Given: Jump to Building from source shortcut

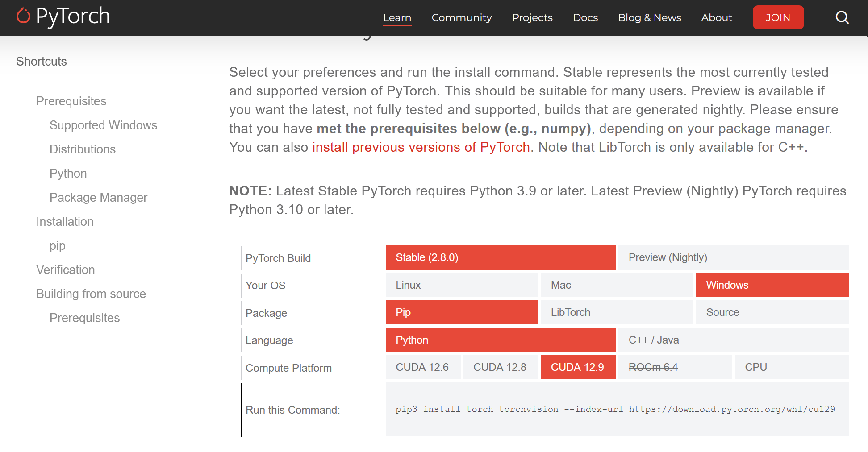Looking at the screenshot, I should [x=91, y=294].
